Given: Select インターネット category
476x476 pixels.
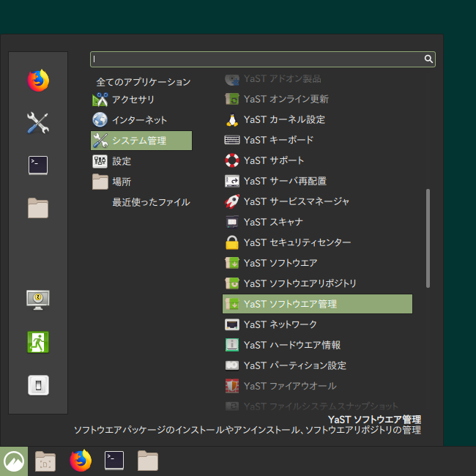Looking at the screenshot, I should (141, 120).
